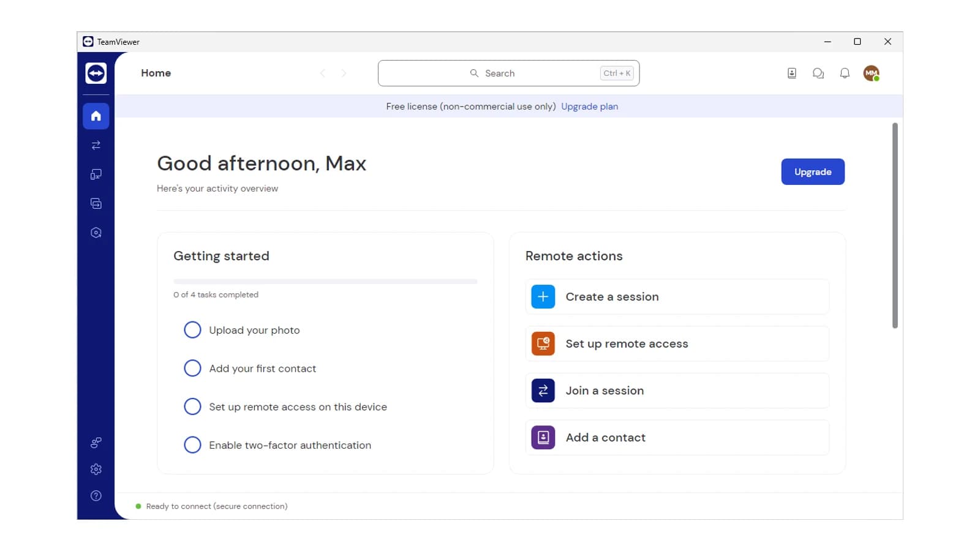The height and width of the screenshot is (551, 980).
Task: Click the 0 of 4 tasks completed text
Action: [x=216, y=295]
